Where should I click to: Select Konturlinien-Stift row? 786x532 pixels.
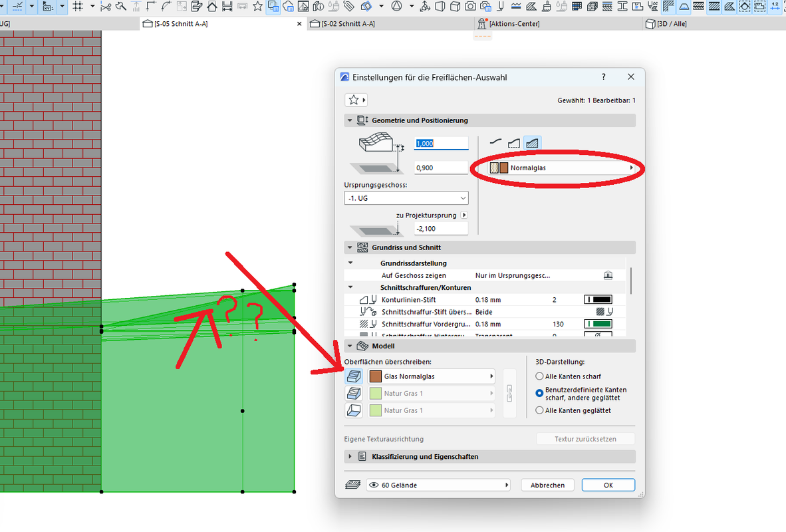tap(485, 299)
